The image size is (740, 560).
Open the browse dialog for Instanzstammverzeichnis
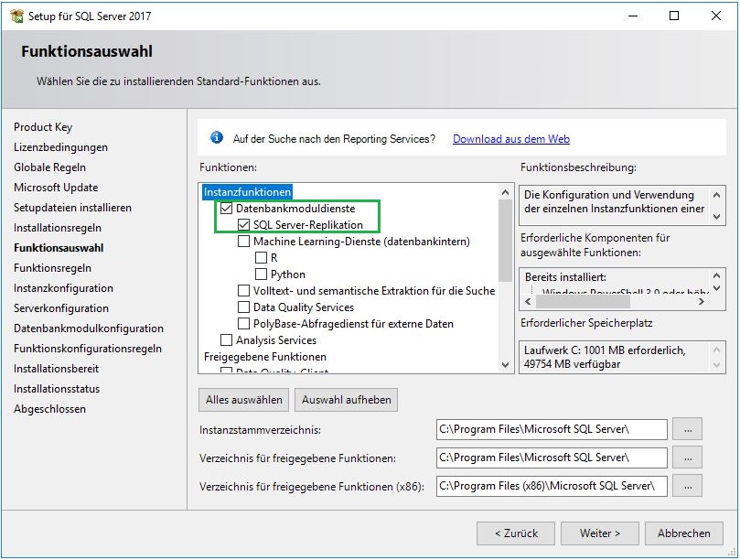click(687, 429)
